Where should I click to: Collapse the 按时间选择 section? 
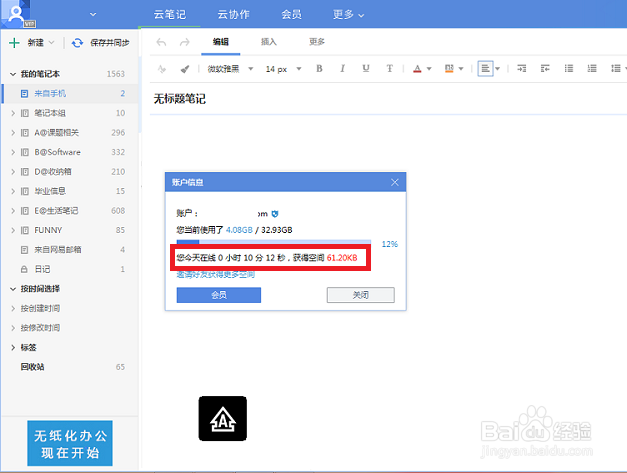pyautogui.click(x=13, y=289)
